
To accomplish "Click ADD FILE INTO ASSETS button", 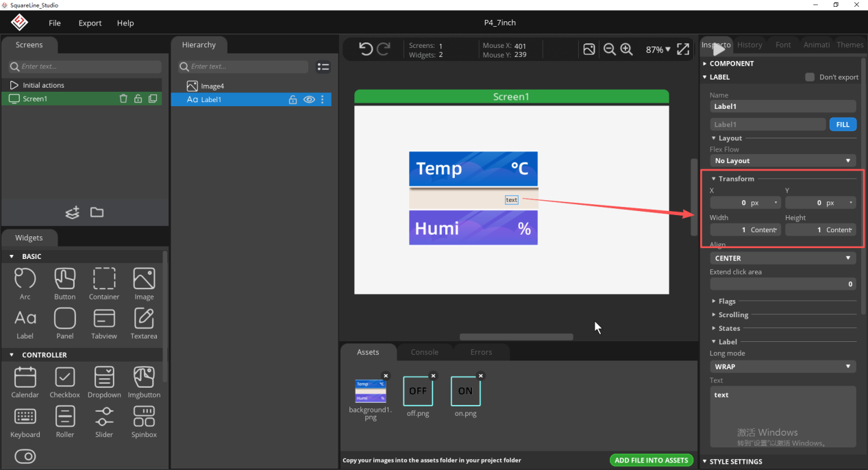I will tap(652, 460).
